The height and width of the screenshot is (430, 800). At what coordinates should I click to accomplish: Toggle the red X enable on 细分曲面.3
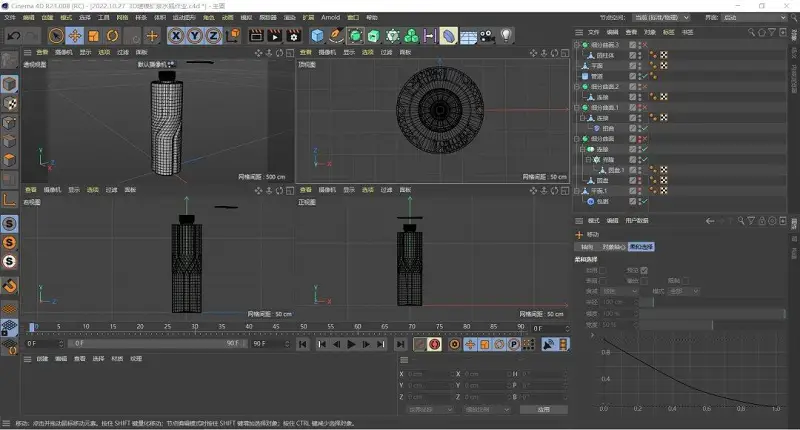(645, 45)
